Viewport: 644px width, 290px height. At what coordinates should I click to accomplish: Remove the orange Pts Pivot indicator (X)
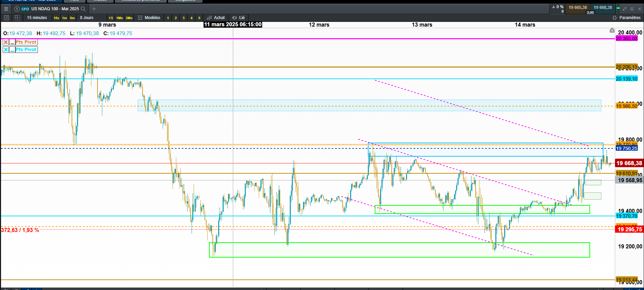[x=6, y=42]
